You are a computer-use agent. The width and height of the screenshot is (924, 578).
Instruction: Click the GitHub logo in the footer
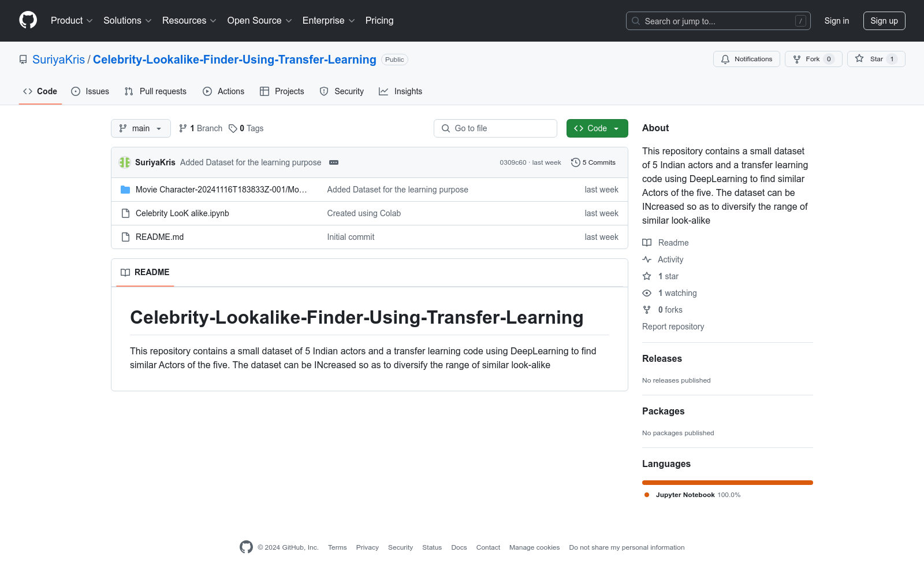pyautogui.click(x=246, y=547)
